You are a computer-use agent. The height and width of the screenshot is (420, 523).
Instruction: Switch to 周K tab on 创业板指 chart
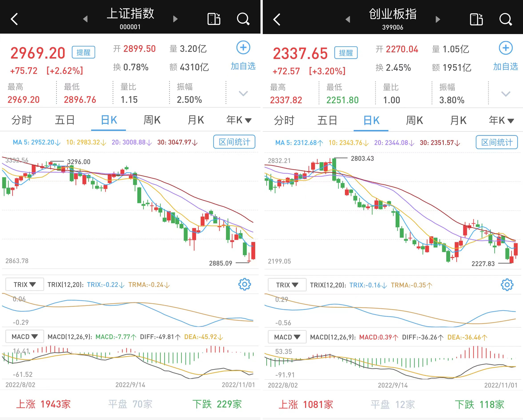414,120
